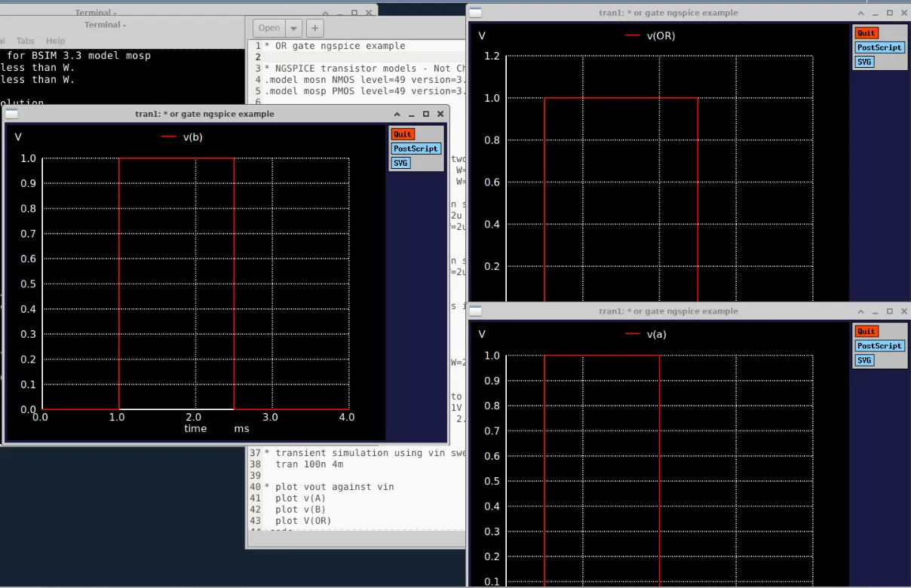
Task: Export the v(OR) plot as PostScript
Action: coord(879,47)
